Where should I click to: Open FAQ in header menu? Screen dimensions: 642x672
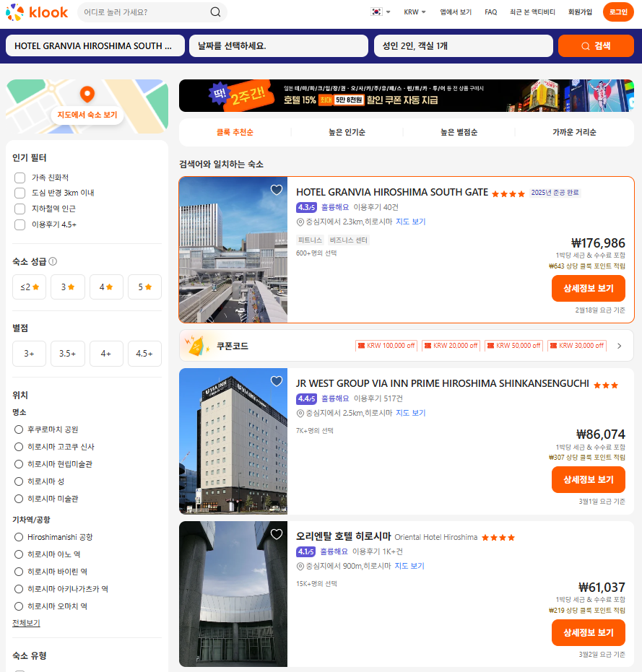click(490, 12)
